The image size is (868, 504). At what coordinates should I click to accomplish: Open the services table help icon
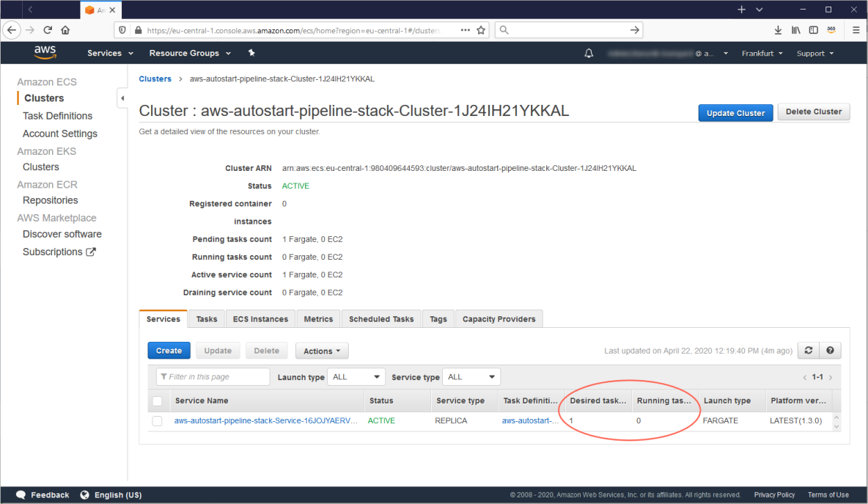coord(830,350)
